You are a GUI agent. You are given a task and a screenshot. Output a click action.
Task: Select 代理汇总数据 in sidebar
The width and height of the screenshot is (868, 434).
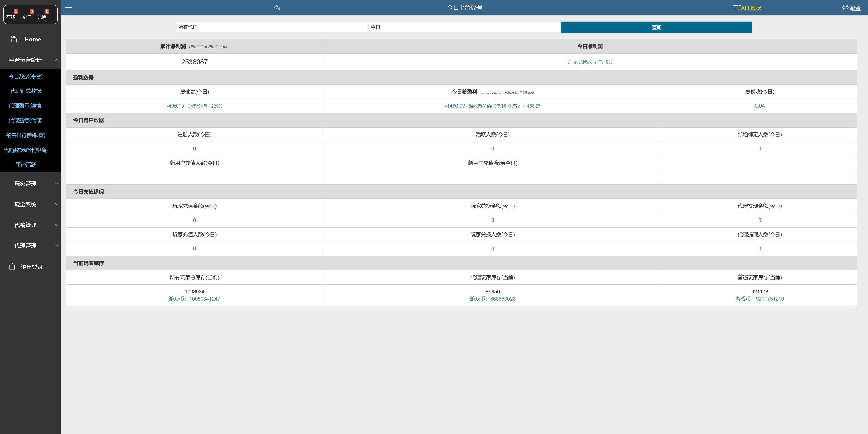click(x=26, y=91)
